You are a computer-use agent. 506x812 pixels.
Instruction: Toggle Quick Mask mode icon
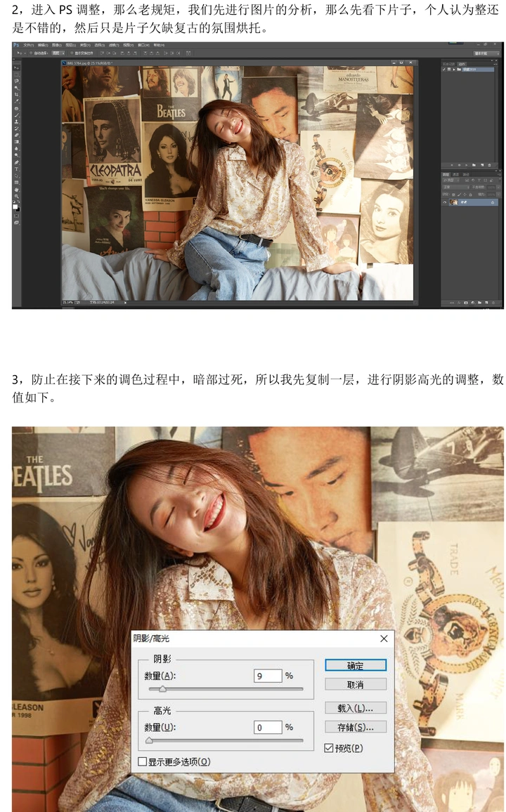tap(17, 216)
